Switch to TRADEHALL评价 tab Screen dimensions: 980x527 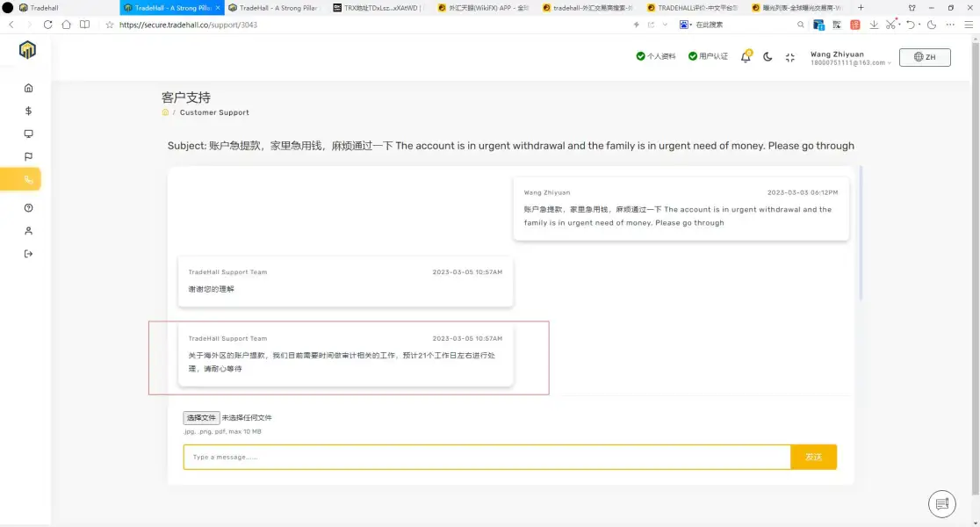point(694,8)
